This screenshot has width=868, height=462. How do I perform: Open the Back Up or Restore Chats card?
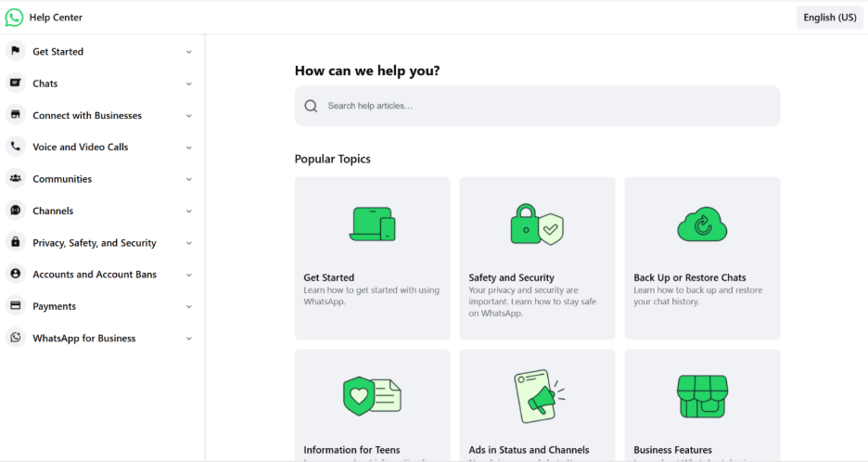[702, 258]
